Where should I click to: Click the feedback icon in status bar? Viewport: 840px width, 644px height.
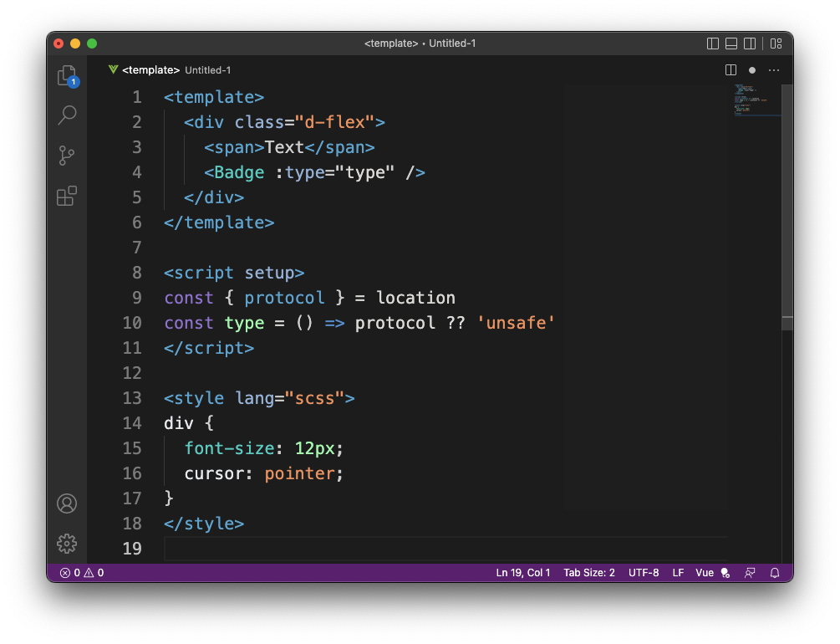tap(750, 573)
